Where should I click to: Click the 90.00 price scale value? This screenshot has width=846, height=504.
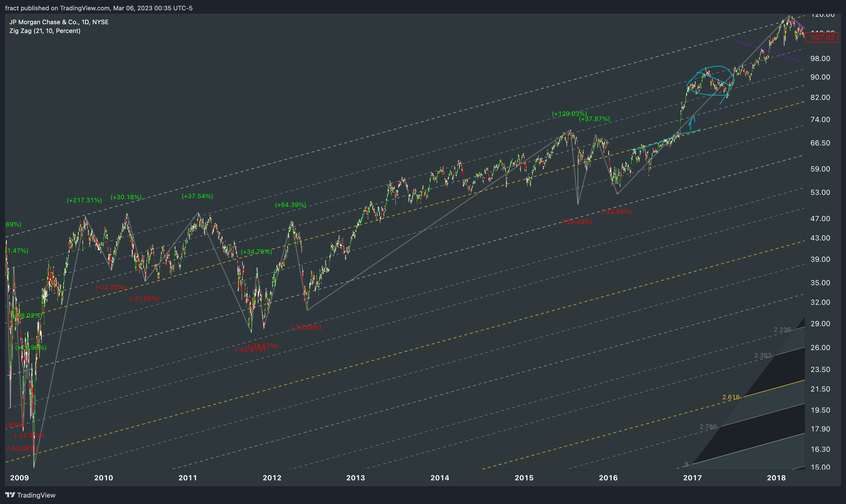[820, 77]
